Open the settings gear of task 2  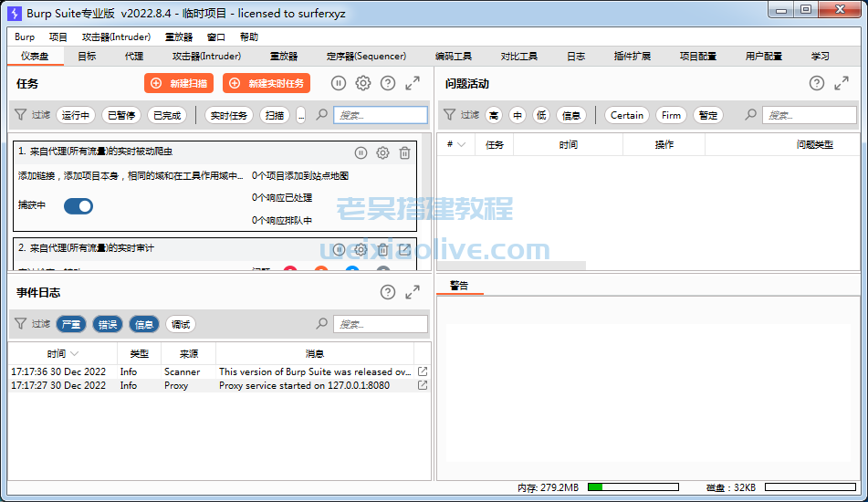pos(361,249)
